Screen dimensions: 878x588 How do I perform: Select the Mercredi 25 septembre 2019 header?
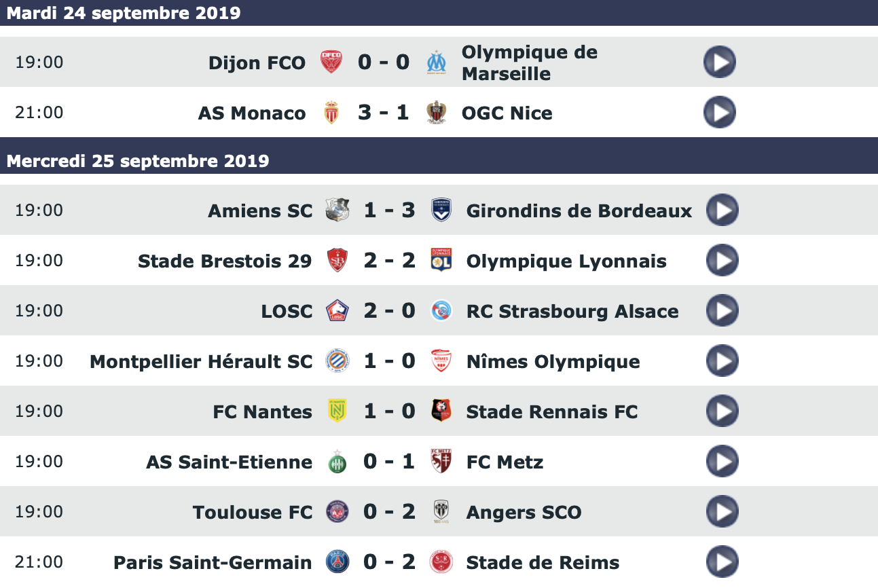138,161
